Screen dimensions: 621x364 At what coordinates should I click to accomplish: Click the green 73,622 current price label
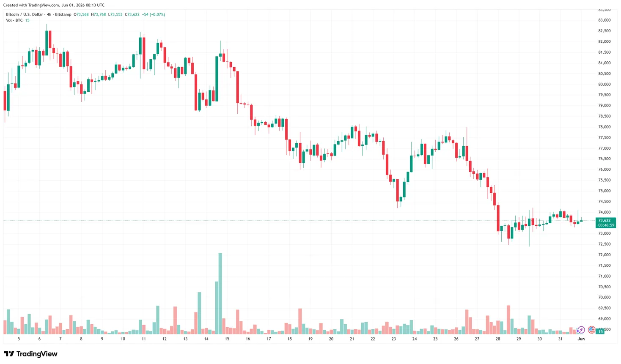(605, 220)
